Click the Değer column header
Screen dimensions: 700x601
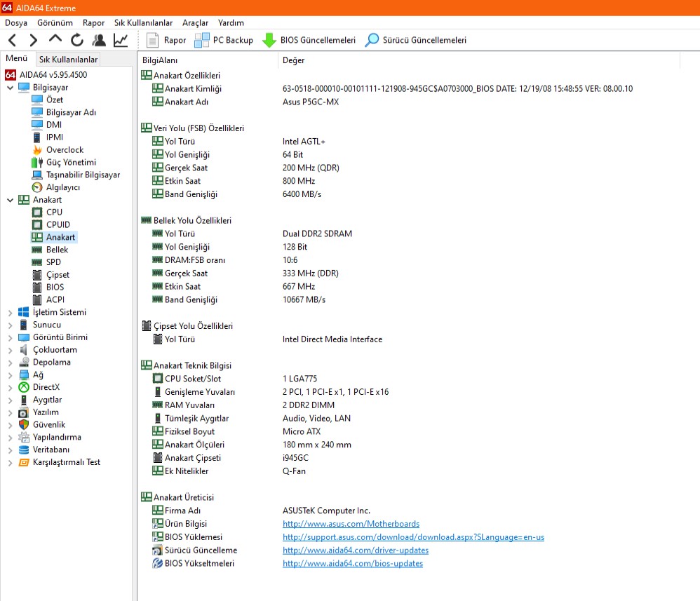click(293, 60)
